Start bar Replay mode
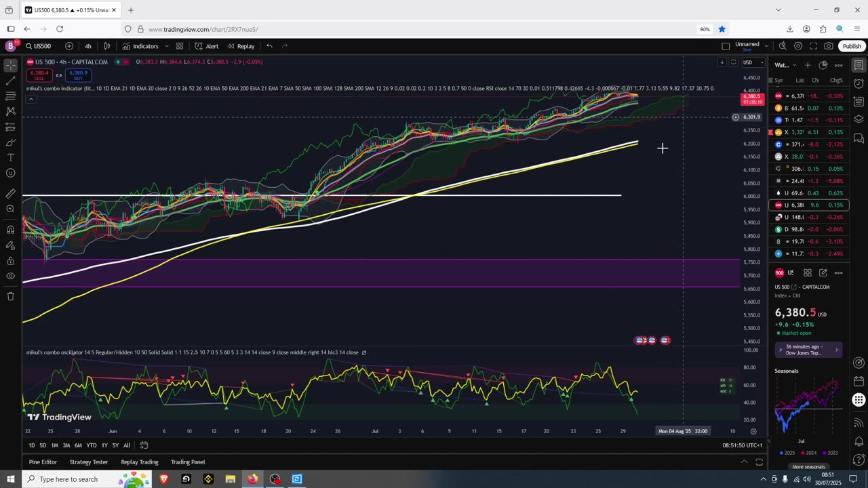Viewport: 868px width, 488px height. pyautogui.click(x=241, y=46)
